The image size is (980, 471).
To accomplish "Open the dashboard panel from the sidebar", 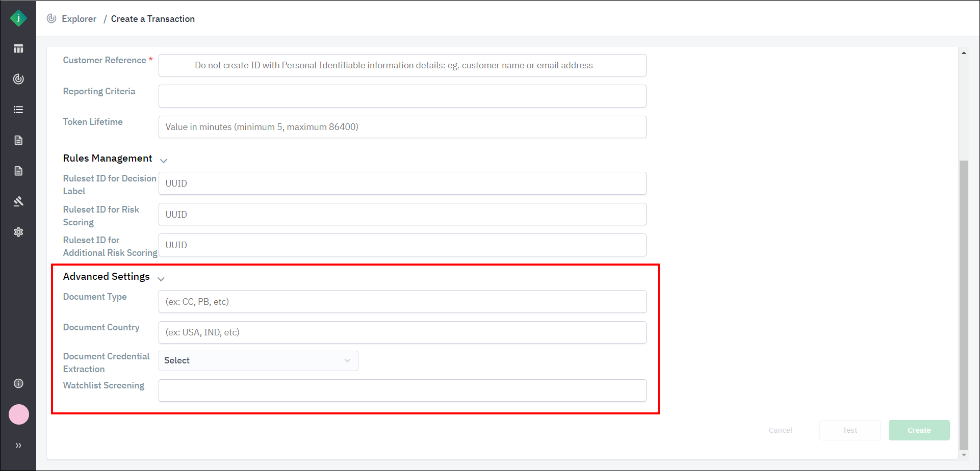I will tap(18, 48).
